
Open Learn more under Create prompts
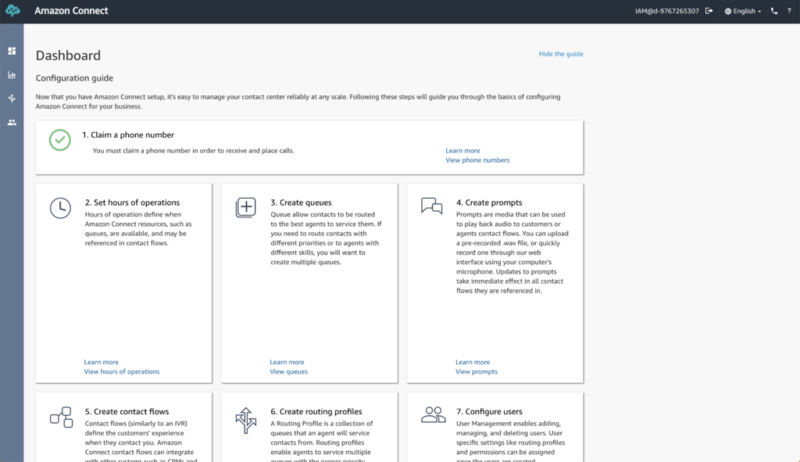[472, 362]
